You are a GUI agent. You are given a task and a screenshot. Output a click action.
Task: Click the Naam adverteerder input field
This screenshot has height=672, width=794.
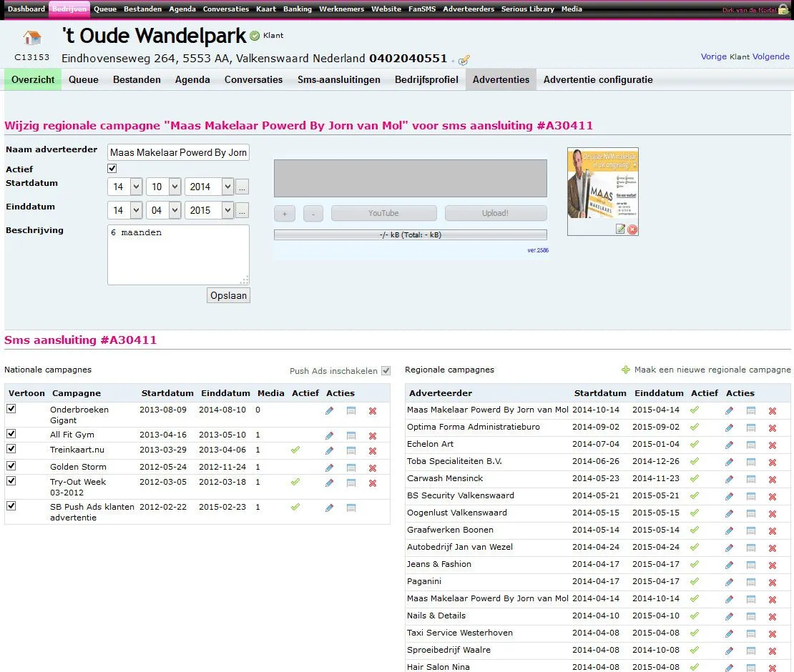pyautogui.click(x=178, y=152)
